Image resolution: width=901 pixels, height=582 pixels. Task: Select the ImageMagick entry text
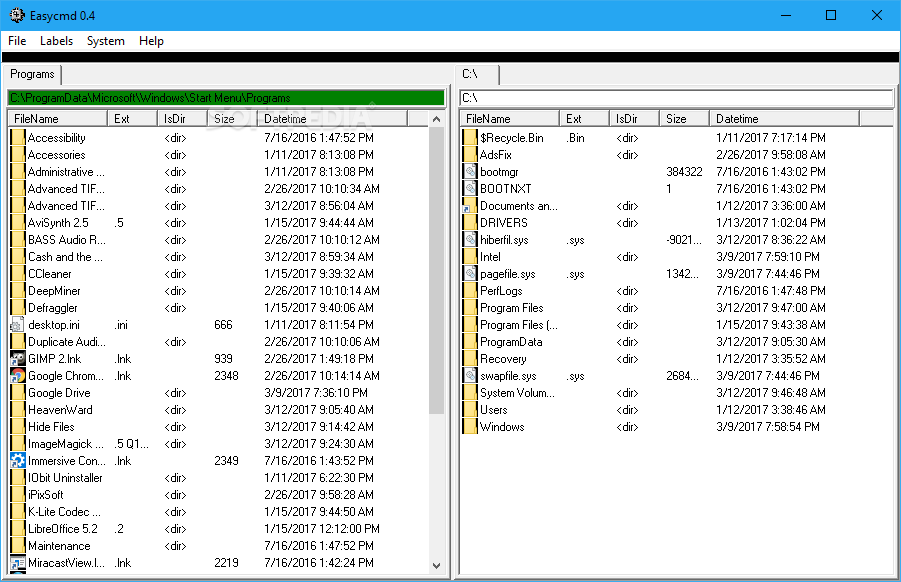coord(66,444)
